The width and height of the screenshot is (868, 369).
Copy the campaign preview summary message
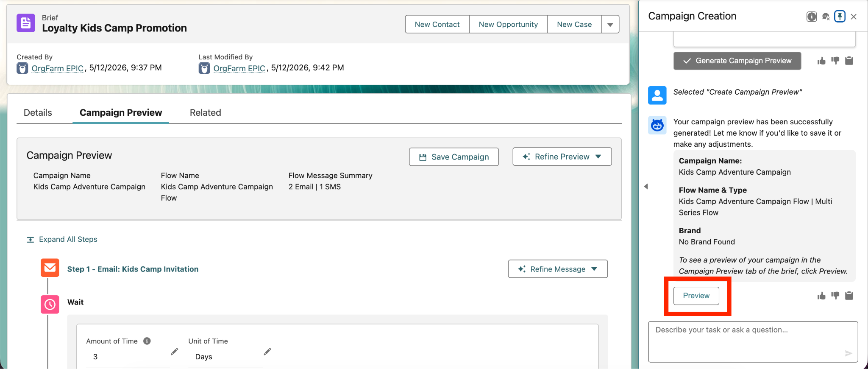[849, 296]
